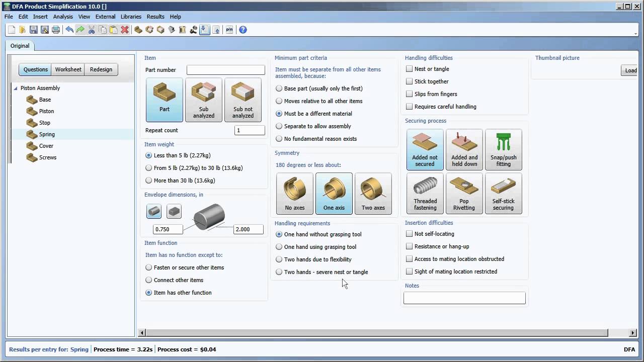Select Moves relative to all other items

tap(319, 101)
